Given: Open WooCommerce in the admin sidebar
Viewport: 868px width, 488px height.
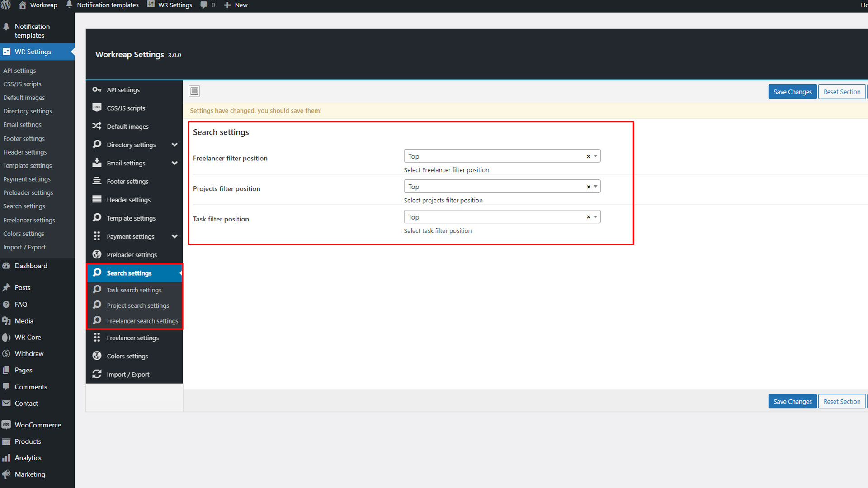Looking at the screenshot, I should [x=38, y=425].
